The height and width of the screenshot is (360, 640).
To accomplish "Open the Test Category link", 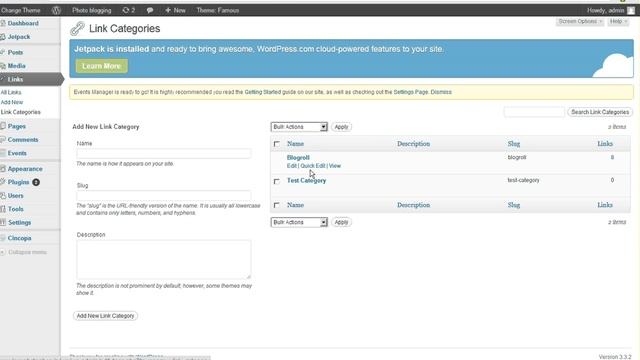I will coord(306,180).
